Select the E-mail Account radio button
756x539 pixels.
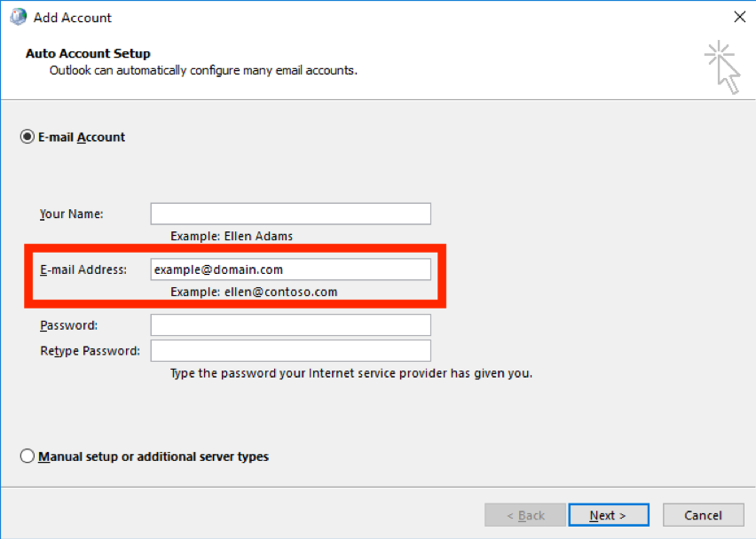(x=27, y=137)
